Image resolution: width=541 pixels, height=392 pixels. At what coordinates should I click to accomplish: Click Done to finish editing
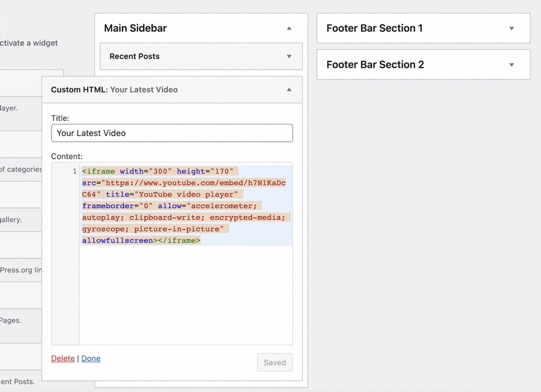pos(91,358)
